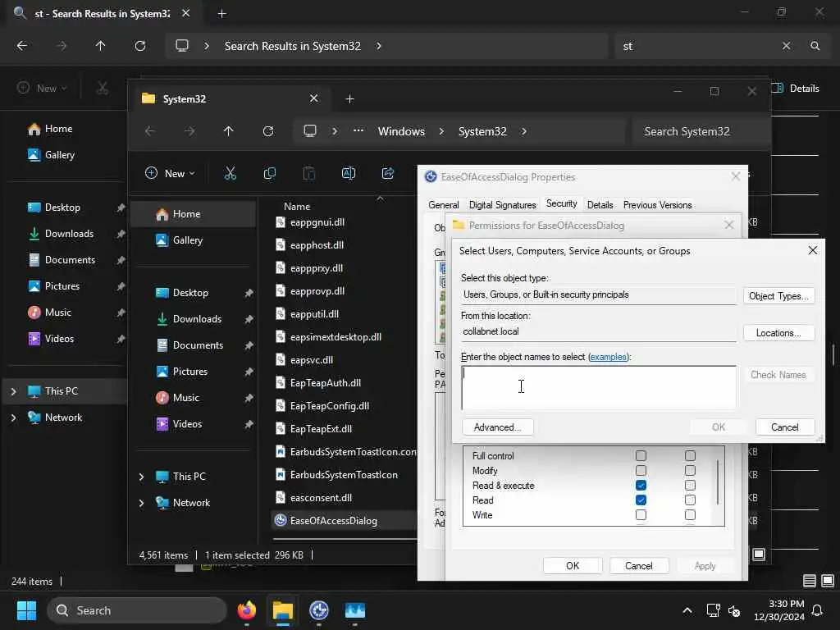Screen dimensions: 840x630
Task: Click Cancel in Select Users dialog
Action: coord(785,427)
